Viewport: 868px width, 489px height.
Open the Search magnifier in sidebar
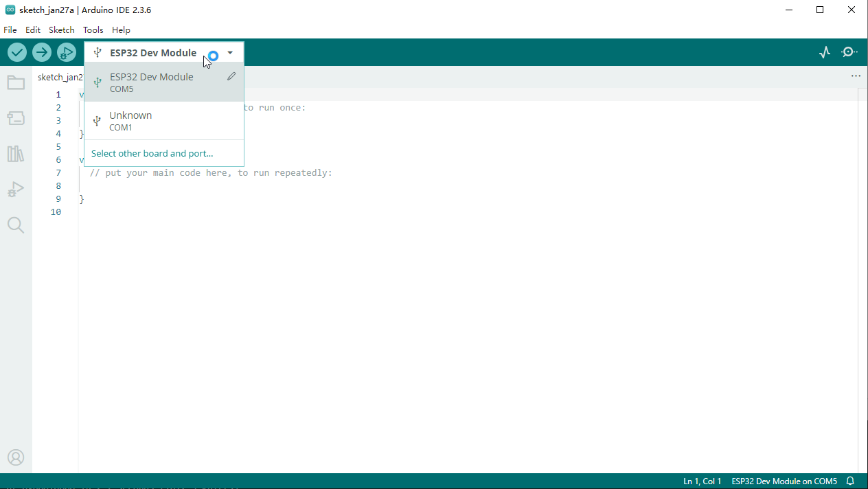coord(16,225)
